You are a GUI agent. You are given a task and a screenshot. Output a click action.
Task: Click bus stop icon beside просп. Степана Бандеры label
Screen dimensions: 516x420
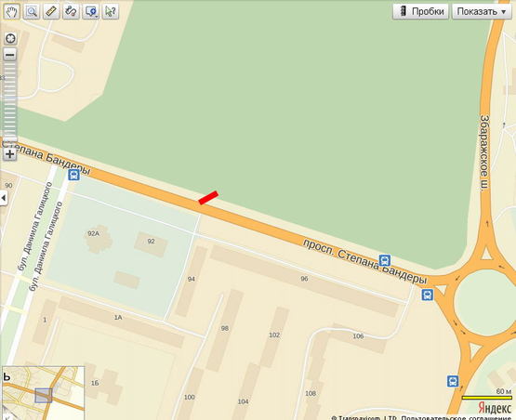click(385, 260)
